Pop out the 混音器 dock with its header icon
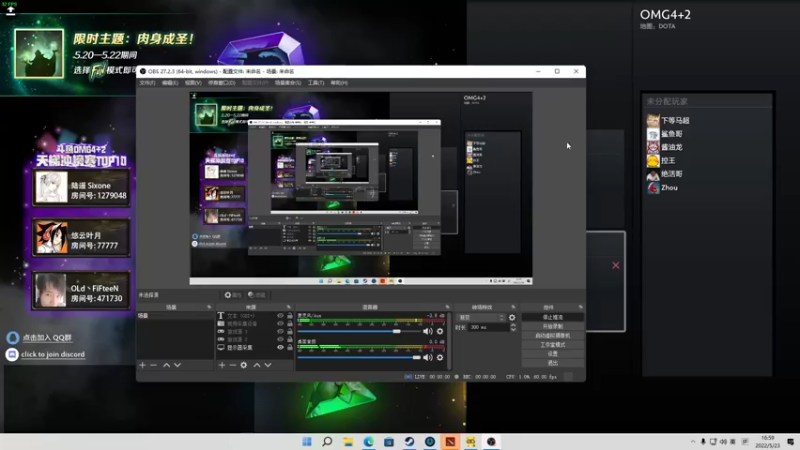 447,307
